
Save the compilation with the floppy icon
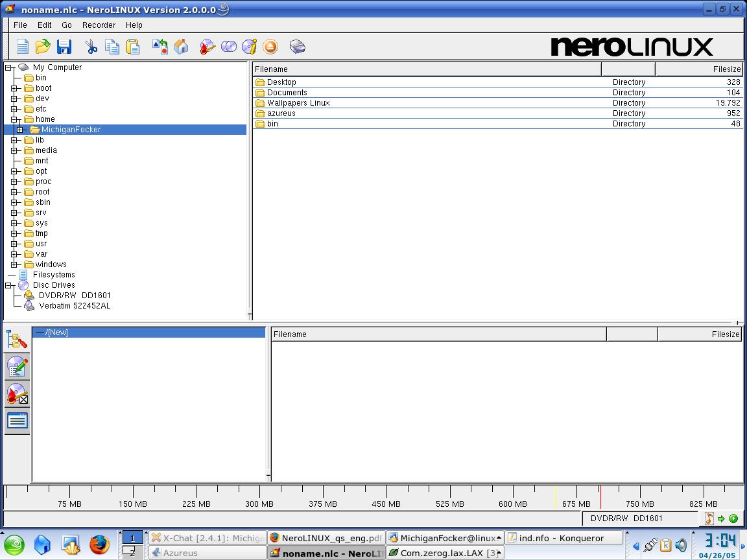[64, 47]
